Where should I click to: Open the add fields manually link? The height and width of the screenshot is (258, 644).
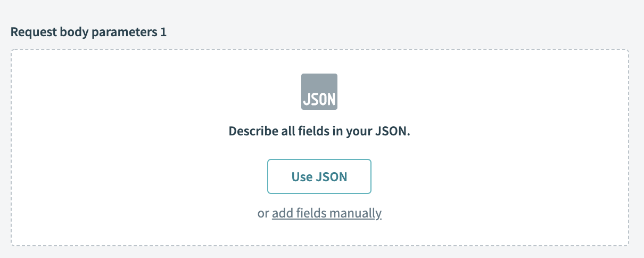(326, 213)
